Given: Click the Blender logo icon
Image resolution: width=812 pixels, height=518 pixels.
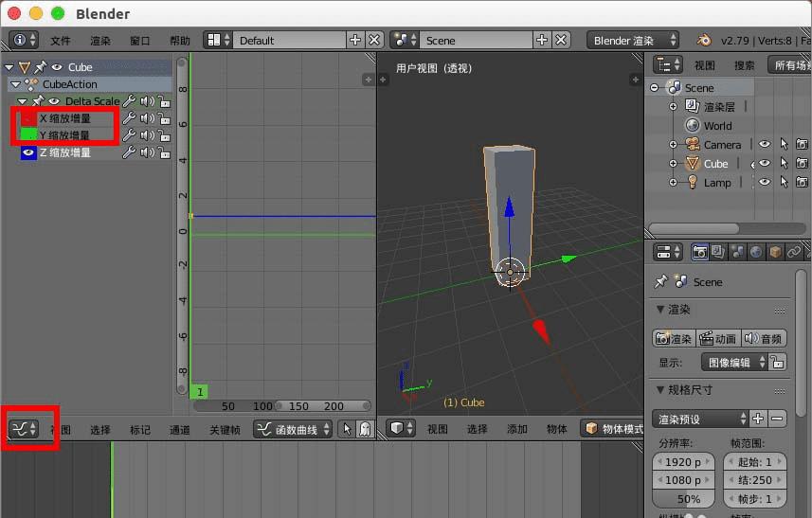Looking at the screenshot, I should [703, 40].
